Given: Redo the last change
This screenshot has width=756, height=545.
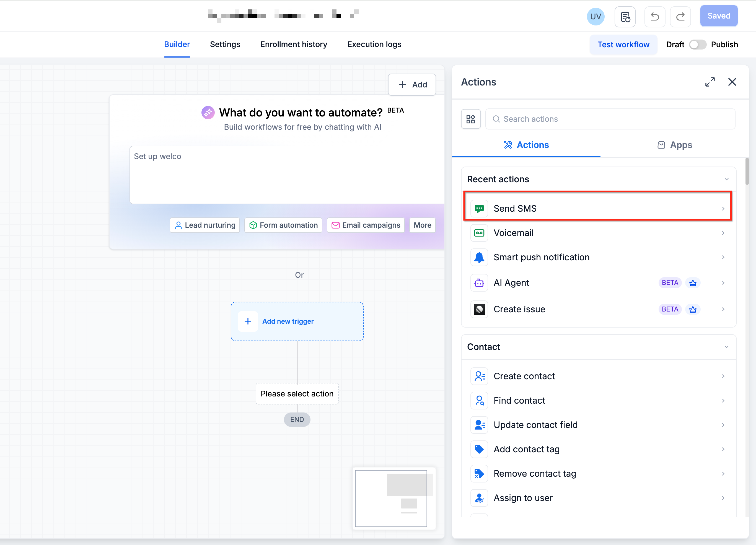Looking at the screenshot, I should point(680,16).
